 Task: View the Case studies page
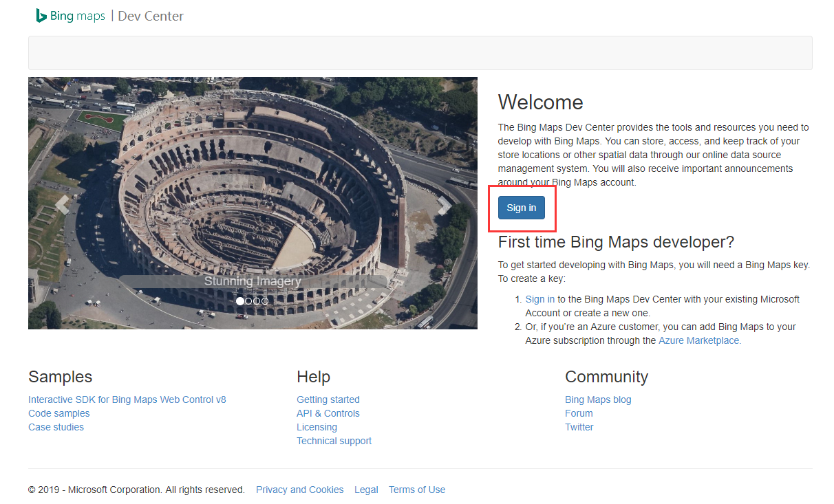(56, 427)
